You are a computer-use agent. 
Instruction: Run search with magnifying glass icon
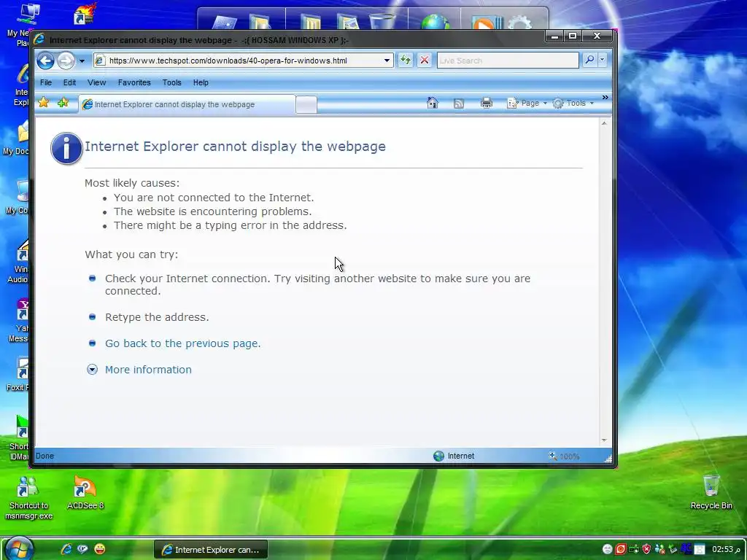pos(589,60)
